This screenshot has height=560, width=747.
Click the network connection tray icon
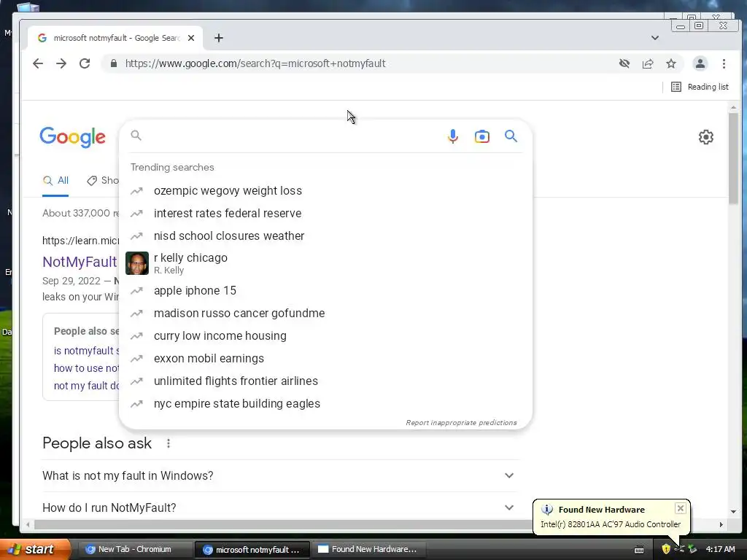tap(679, 549)
